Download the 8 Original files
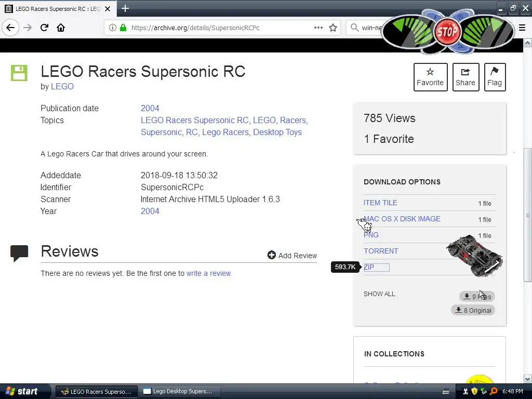Screen dimensions: 532x399 [x=473, y=310]
